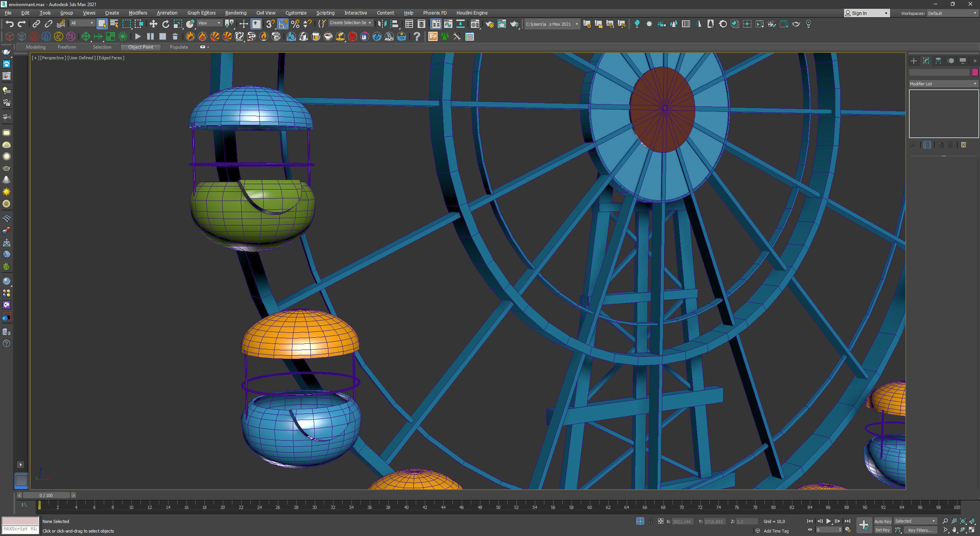The image size is (980, 536).
Task: Click the Hierarchy tab icon in the command panel
Action: tap(938, 61)
